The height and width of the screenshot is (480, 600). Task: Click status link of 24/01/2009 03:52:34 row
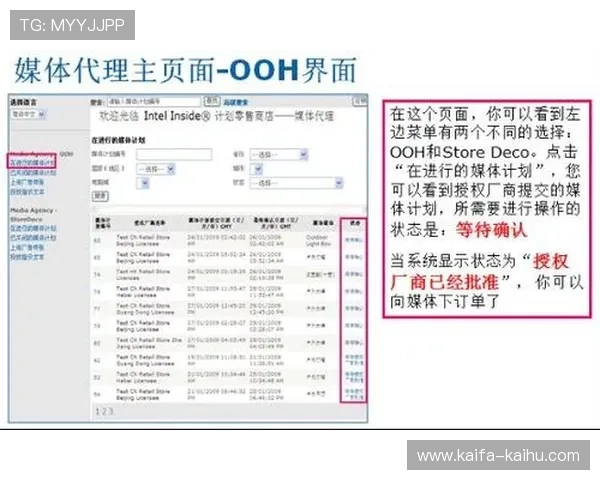[353, 257]
